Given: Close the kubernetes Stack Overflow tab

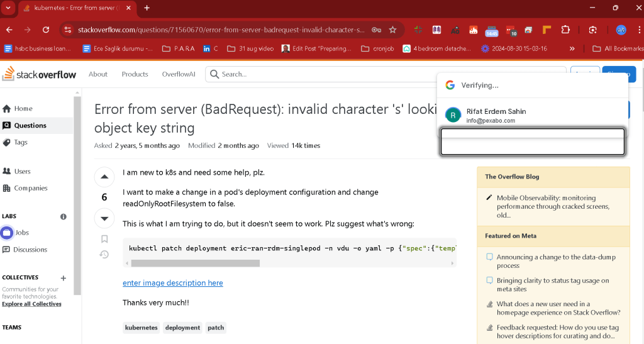Looking at the screenshot, I should pos(128,8).
